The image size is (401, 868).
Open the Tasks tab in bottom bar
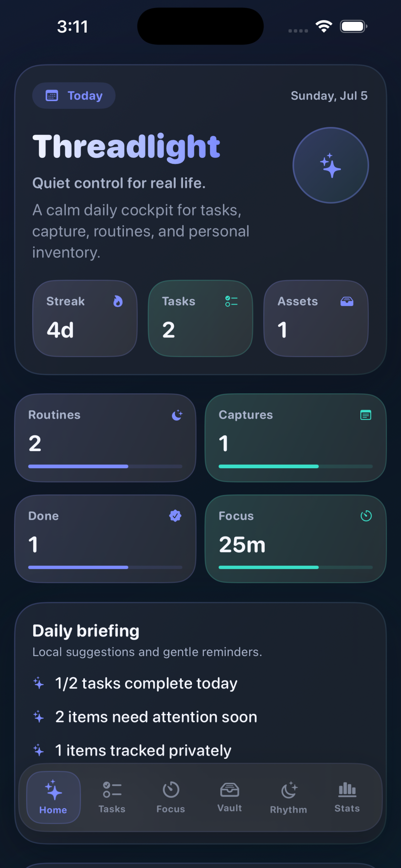(112, 797)
